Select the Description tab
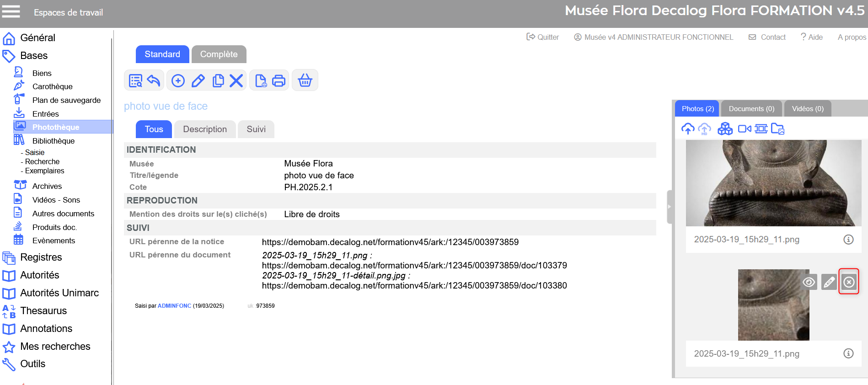This screenshot has width=868, height=385. point(205,129)
